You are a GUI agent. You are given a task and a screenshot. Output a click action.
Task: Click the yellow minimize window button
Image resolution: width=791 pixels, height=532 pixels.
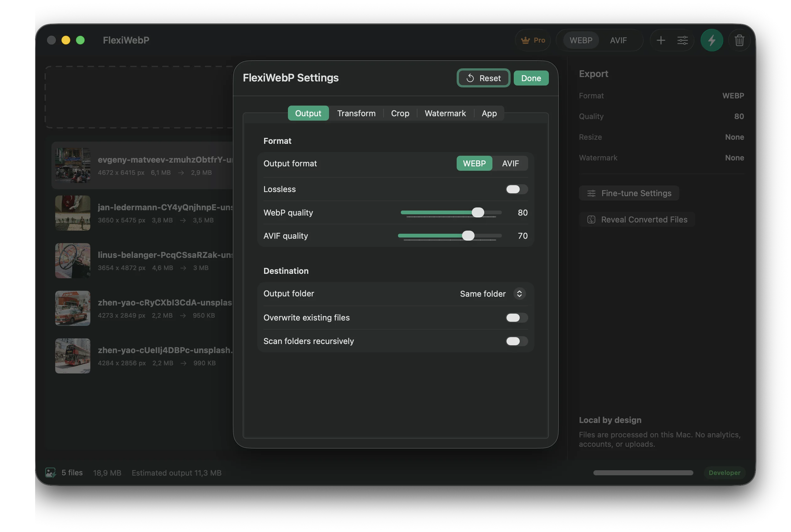[66, 40]
